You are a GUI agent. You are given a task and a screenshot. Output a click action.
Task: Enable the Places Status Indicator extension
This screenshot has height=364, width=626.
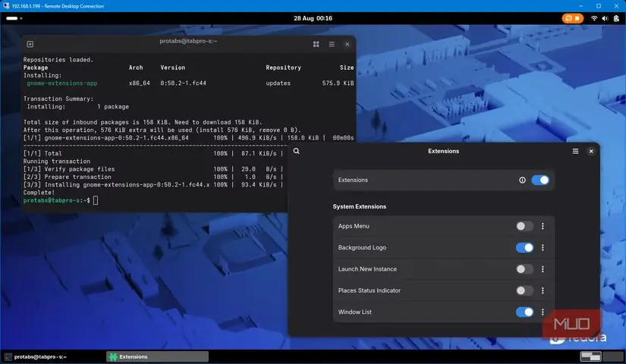(524, 290)
